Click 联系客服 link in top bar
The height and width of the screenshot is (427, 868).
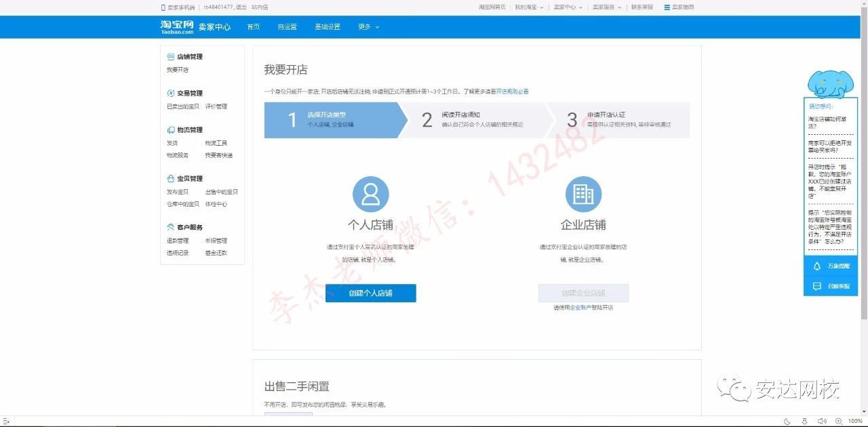click(642, 7)
